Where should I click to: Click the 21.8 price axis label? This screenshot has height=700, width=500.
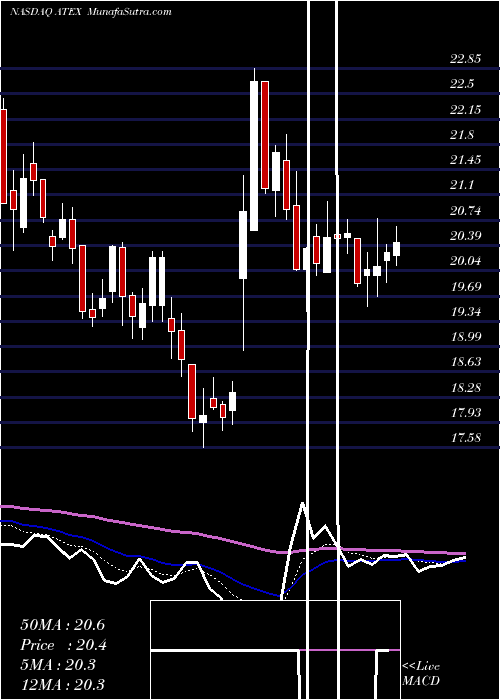tap(462, 134)
